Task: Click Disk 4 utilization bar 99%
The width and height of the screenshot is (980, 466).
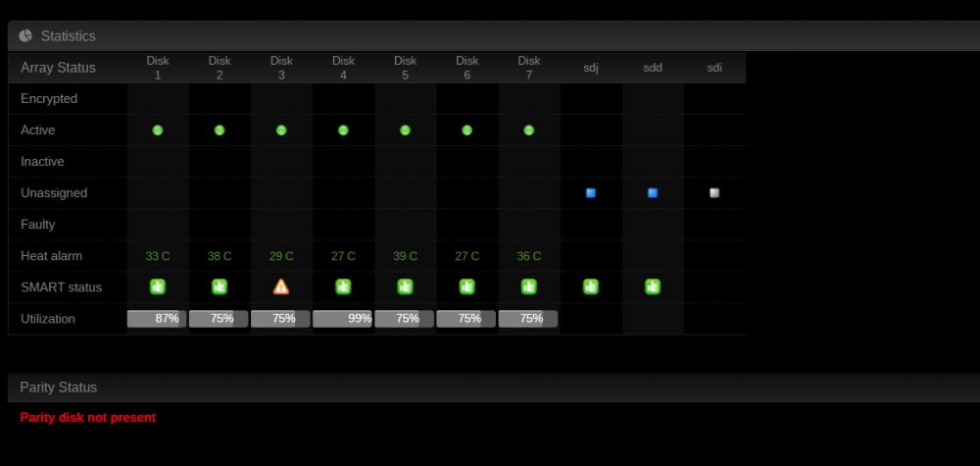Action: click(342, 319)
